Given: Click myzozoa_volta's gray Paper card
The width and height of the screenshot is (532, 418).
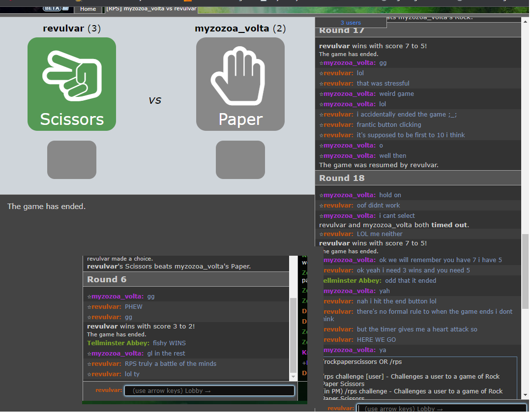Looking at the screenshot, I should (x=240, y=84).
